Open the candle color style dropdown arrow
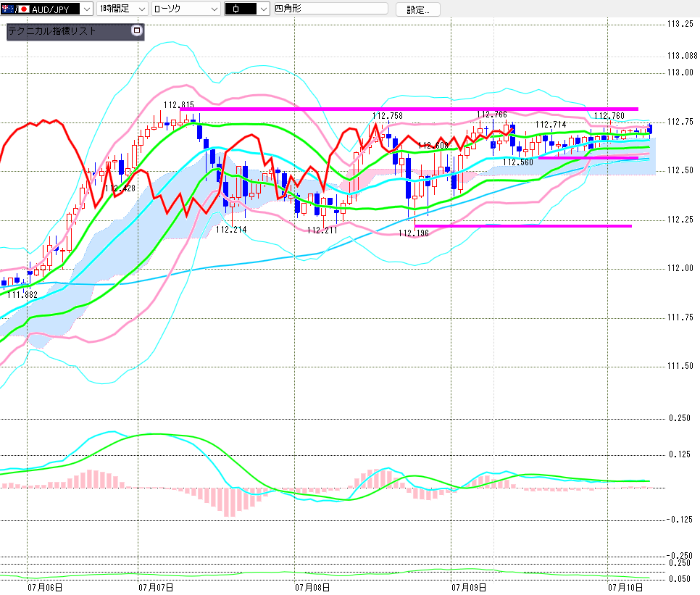The height and width of the screenshot is (595, 700). click(x=264, y=9)
